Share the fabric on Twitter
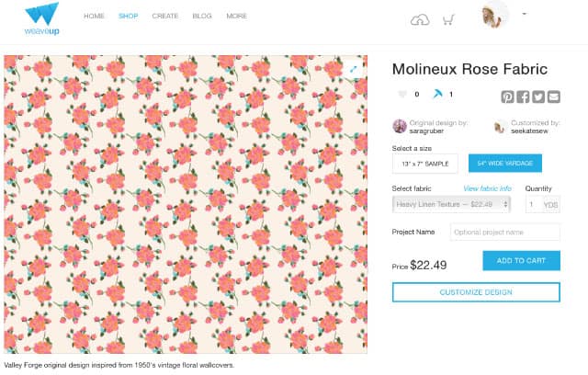This screenshot has width=588, height=375. coord(538,97)
